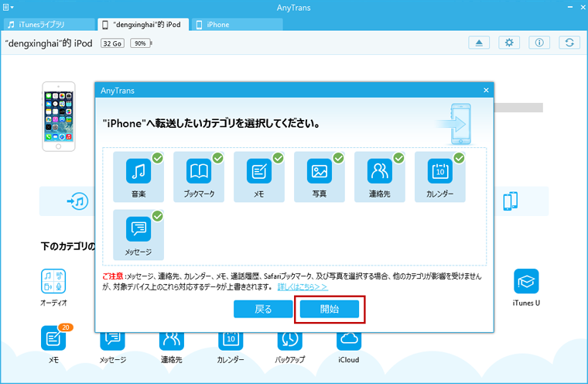The width and height of the screenshot is (588, 384).
Task: Uncheck the green checkmark on 写真
Action: click(x=339, y=158)
